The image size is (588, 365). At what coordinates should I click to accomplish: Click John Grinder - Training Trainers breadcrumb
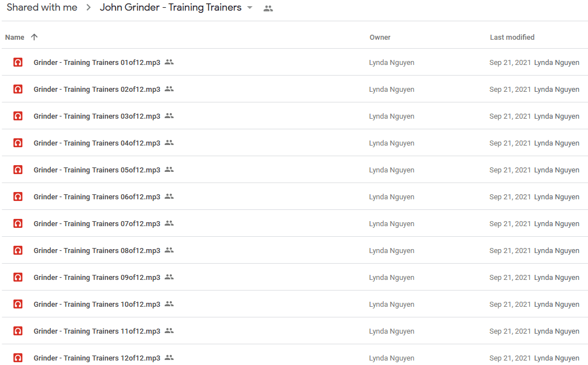[x=171, y=7]
